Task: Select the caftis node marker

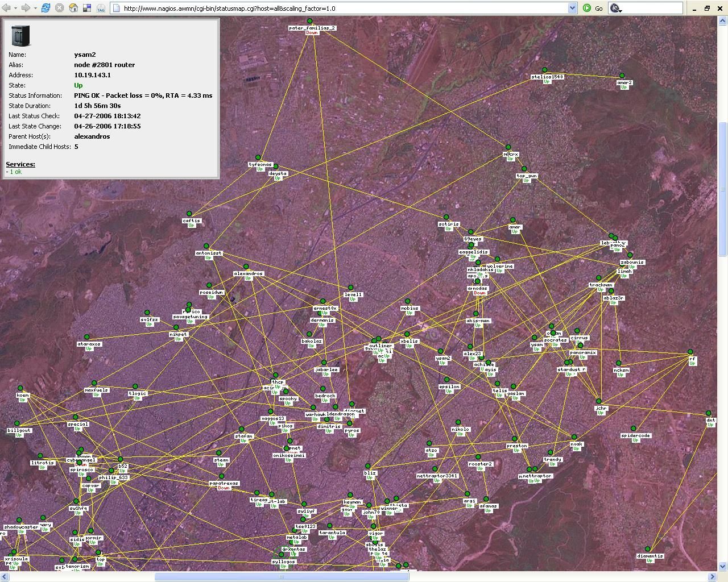Action: click(189, 214)
